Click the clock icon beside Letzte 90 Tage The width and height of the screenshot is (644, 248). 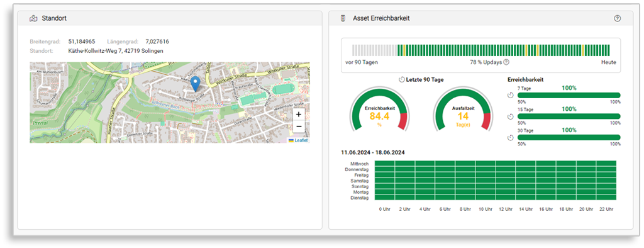[x=402, y=79]
